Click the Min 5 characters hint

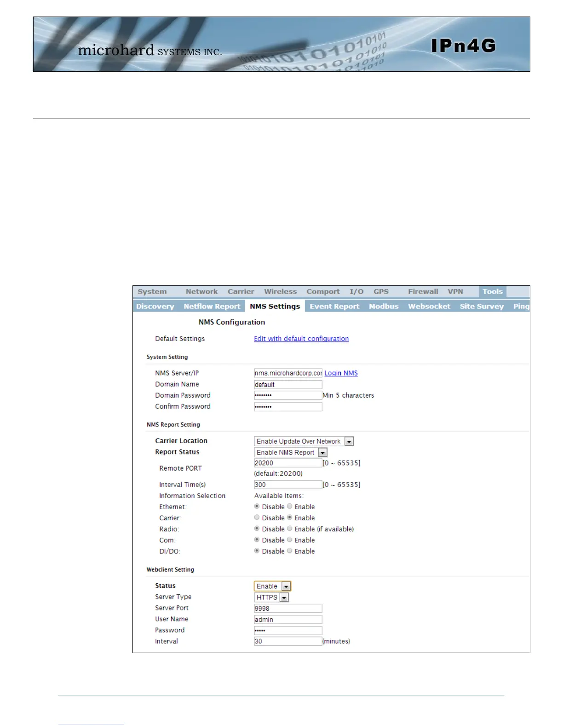tap(348, 395)
